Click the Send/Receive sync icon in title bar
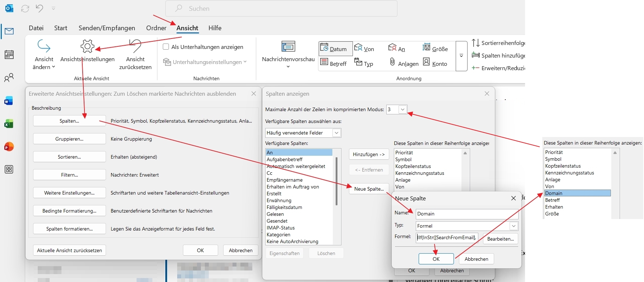 [x=25, y=8]
